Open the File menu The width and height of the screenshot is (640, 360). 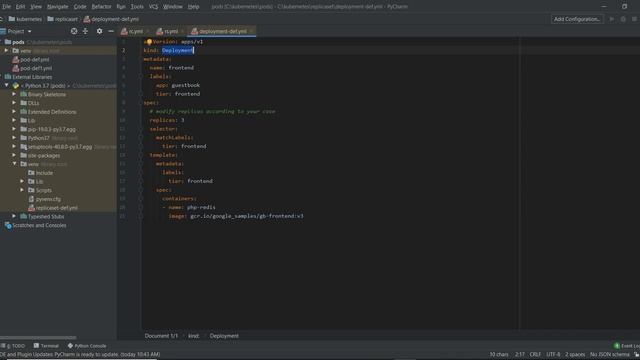coord(7,7)
